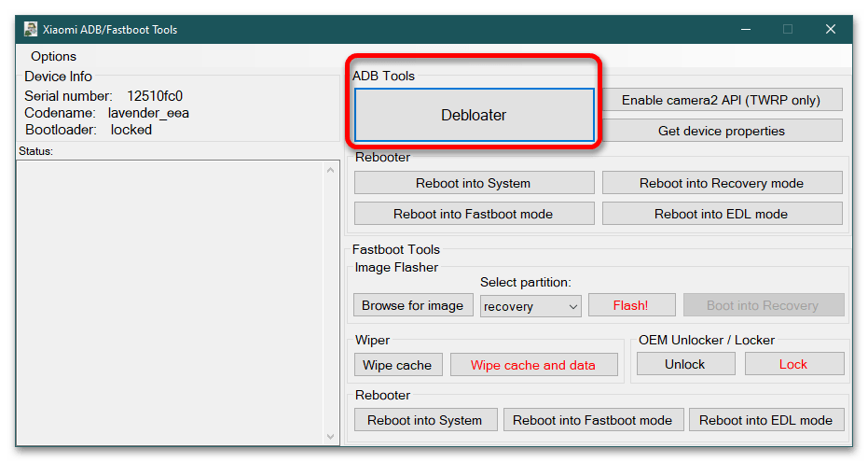868x462 pixels.
Task: Browse for image to flash
Action: 413,305
